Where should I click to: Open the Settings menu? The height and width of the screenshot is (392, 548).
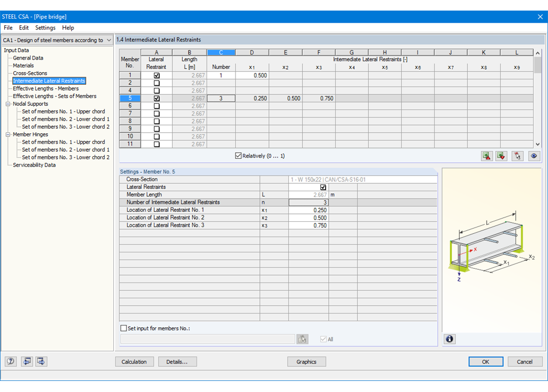point(45,27)
